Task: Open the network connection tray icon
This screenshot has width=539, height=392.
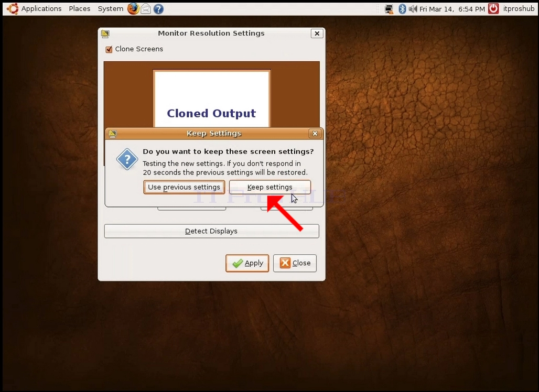Action: (x=389, y=9)
